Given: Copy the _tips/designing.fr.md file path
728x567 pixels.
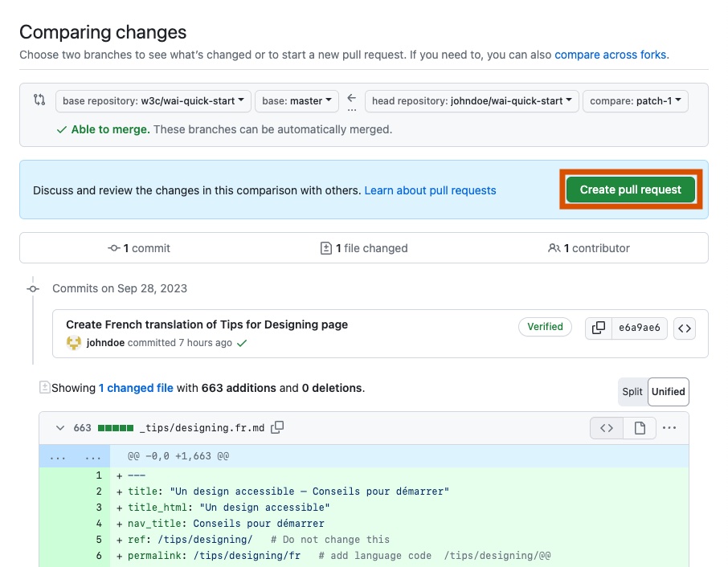Looking at the screenshot, I should 277,428.
